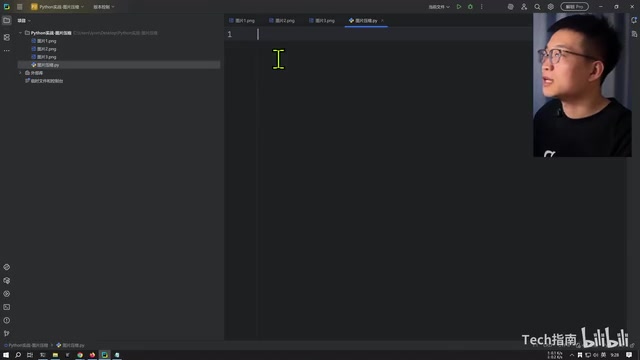This screenshot has height=360, width=640.
Task: Show more tool windows ellipsis
Action: click(7, 51)
